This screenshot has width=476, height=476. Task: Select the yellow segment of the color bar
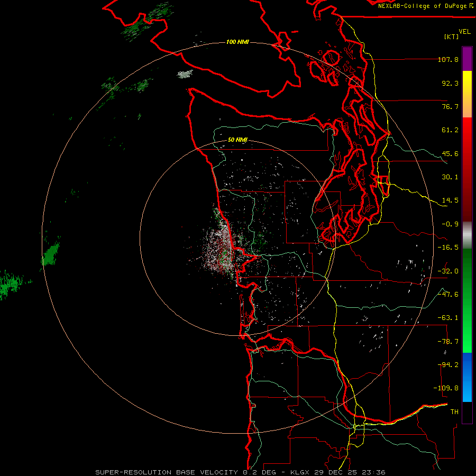pos(467,94)
